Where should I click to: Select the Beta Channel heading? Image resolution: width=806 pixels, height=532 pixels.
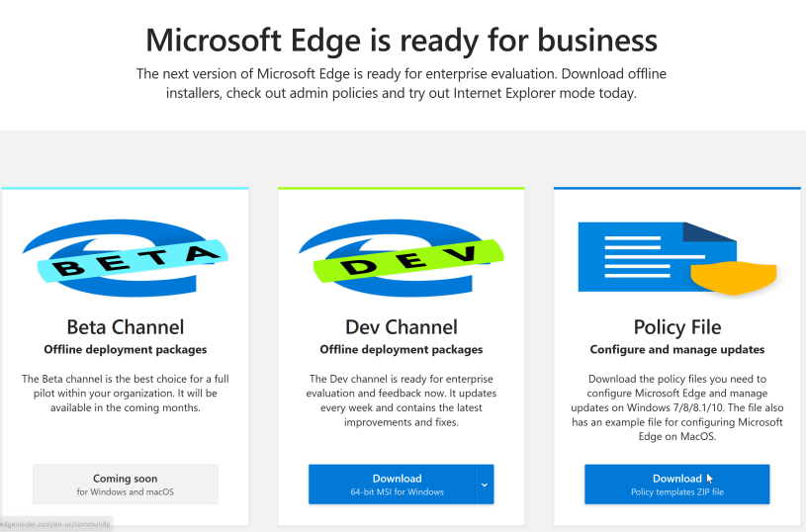click(x=125, y=326)
